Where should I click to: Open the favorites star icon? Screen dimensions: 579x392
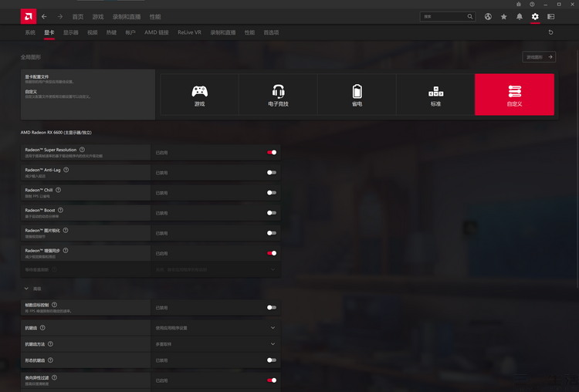tap(503, 17)
